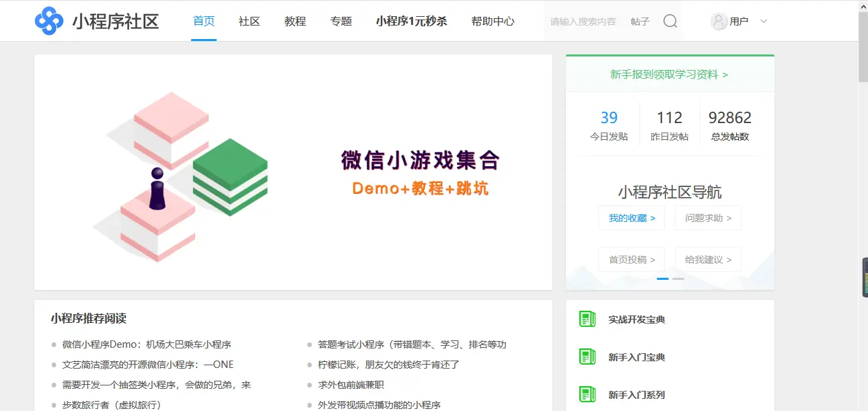Open post 外发带视频点播功能的小程序
The width and height of the screenshot is (868, 411).
point(379,405)
